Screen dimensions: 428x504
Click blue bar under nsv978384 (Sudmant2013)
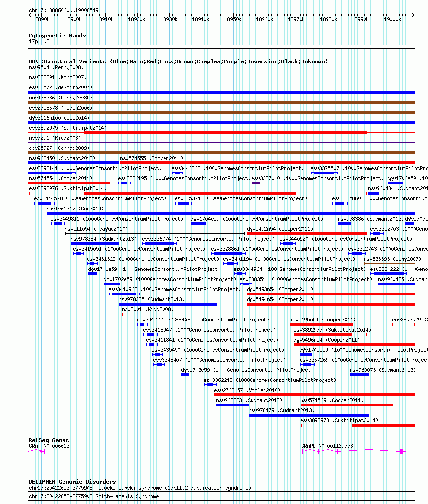(x=95, y=244)
